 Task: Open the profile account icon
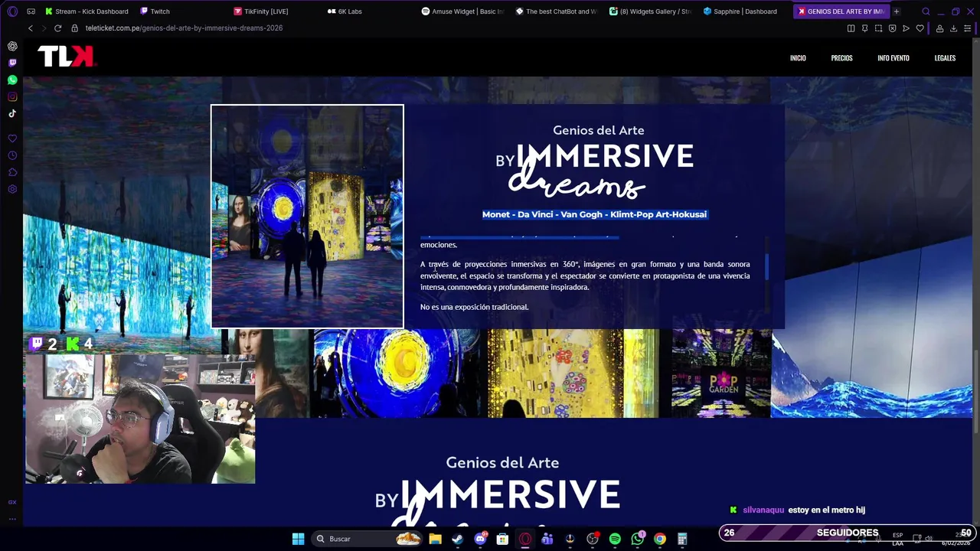click(x=939, y=28)
